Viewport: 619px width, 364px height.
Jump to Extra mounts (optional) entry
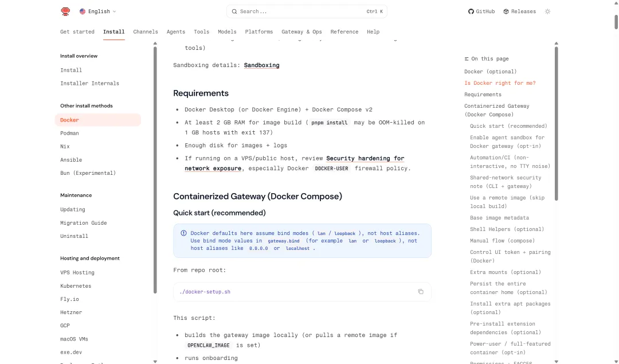506,272
